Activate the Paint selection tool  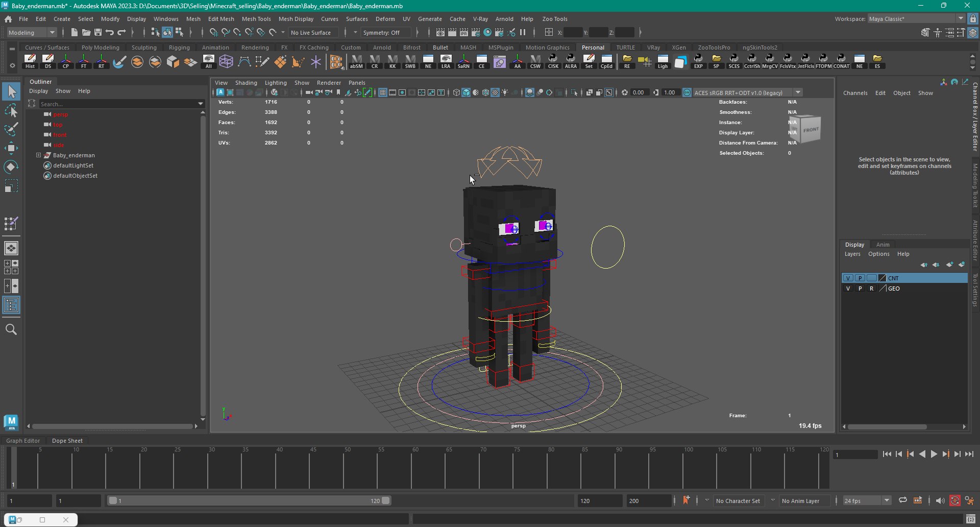pyautogui.click(x=11, y=129)
